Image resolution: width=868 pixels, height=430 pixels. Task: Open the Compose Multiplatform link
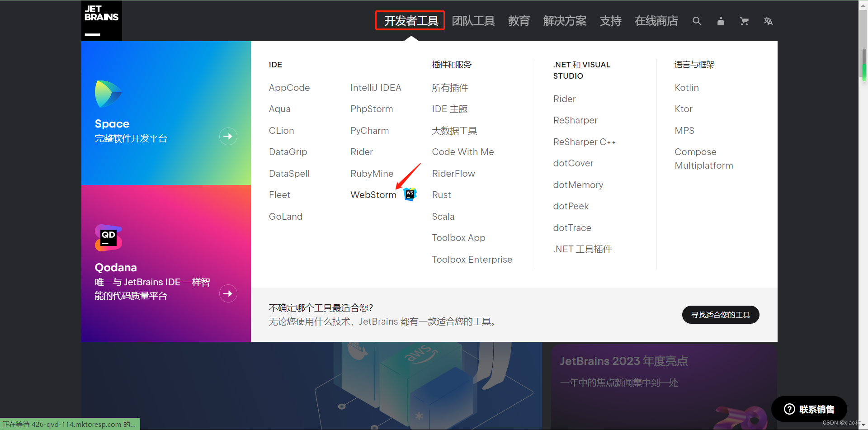(704, 159)
